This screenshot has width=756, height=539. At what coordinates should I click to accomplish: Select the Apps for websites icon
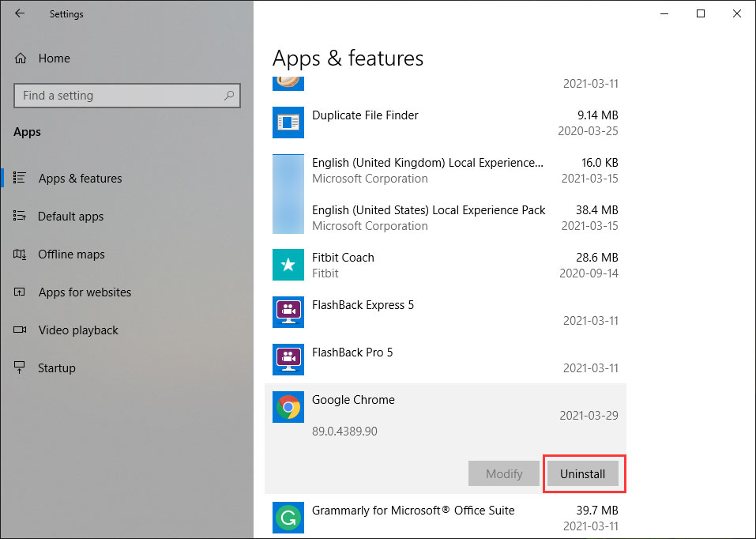tap(19, 292)
